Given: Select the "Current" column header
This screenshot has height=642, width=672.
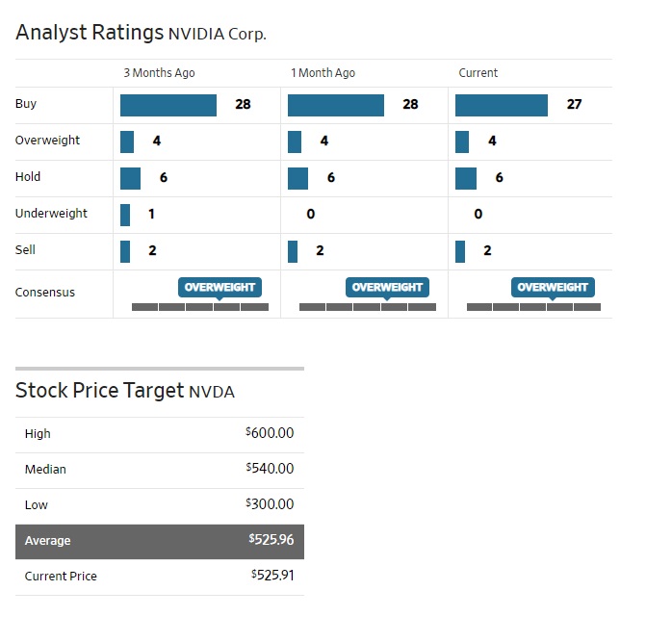Looking at the screenshot, I should point(478,73).
